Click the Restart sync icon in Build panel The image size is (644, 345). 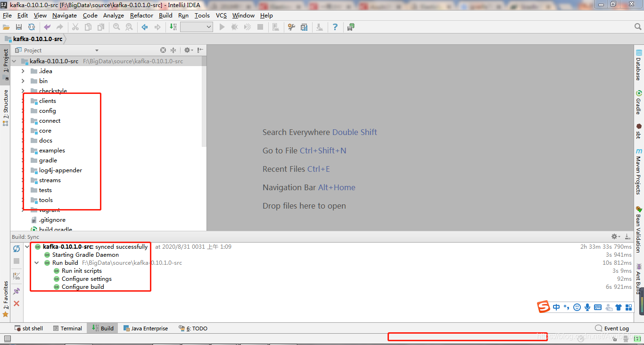point(17,249)
